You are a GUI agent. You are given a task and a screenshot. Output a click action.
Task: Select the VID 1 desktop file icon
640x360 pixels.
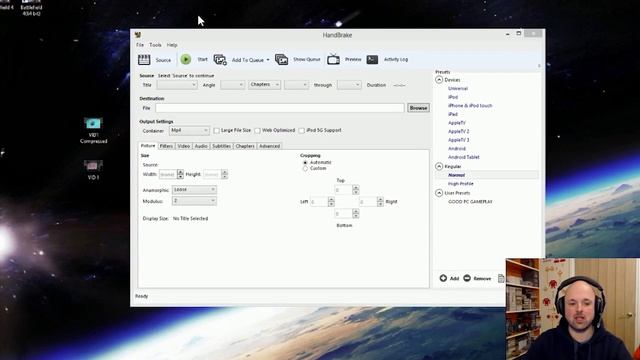(x=93, y=170)
